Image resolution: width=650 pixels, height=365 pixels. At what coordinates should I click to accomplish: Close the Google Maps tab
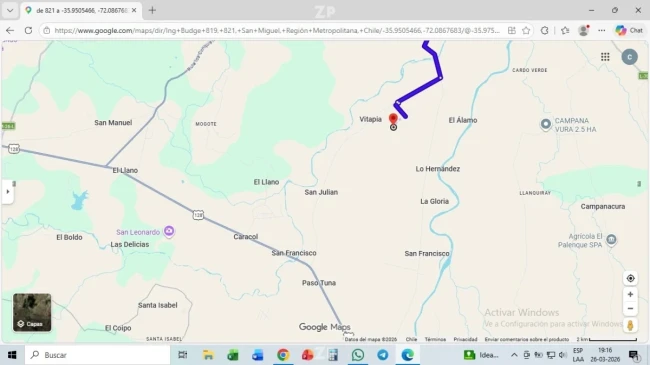pos(134,10)
